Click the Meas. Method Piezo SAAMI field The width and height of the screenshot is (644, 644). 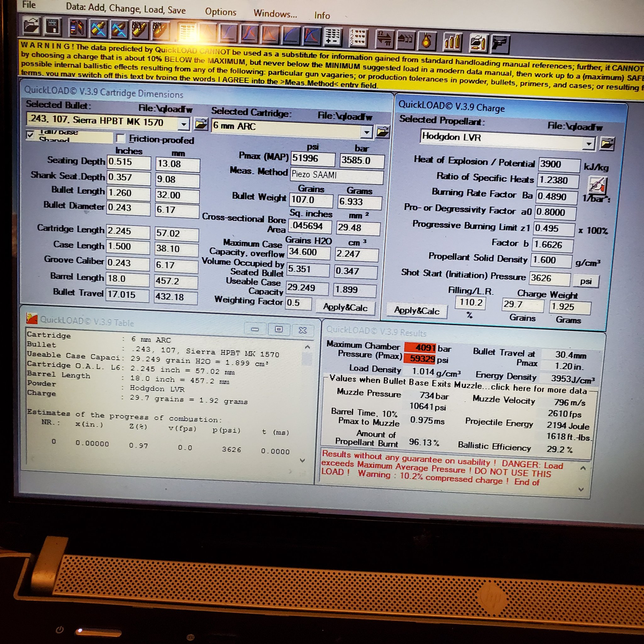337,175
